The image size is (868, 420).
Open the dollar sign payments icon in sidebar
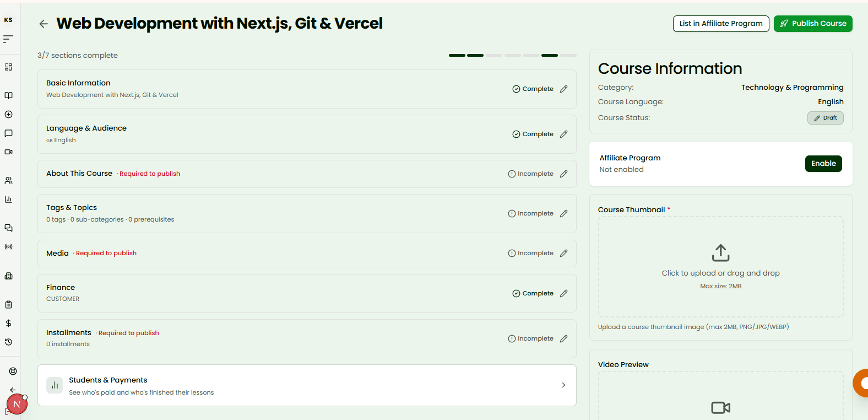[8, 324]
